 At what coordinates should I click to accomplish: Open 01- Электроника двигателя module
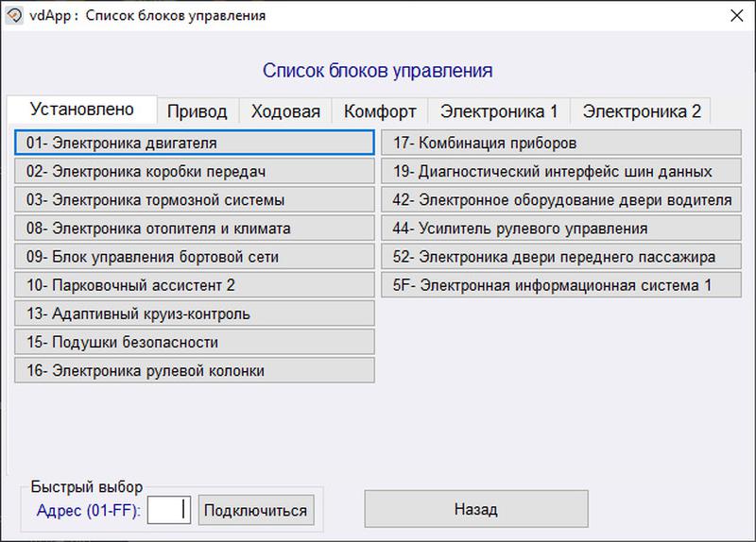(x=195, y=144)
